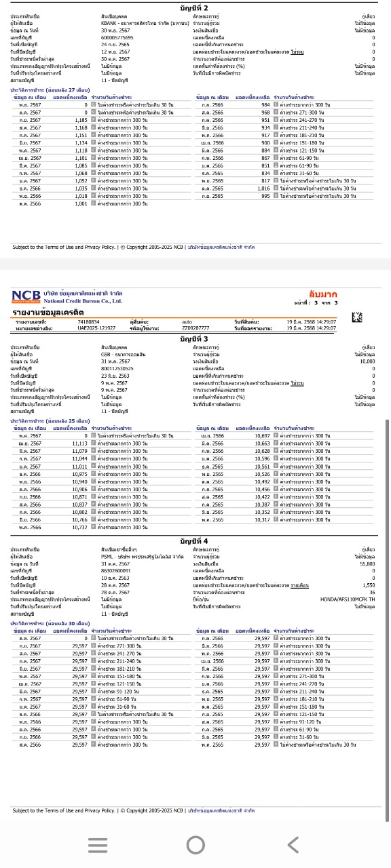Select the heading บัญชีที่ 3
This screenshot has width=391, height=868.
tap(195, 338)
